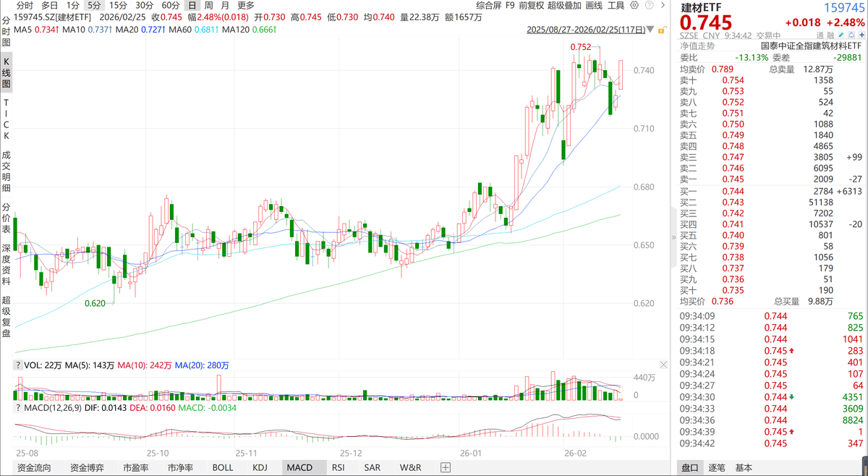Open 分价表 in left sidebar

point(7,218)
